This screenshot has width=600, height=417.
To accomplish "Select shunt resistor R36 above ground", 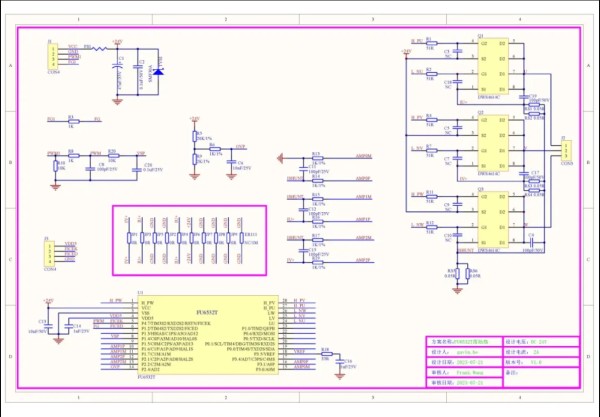I will click(467, 274).
